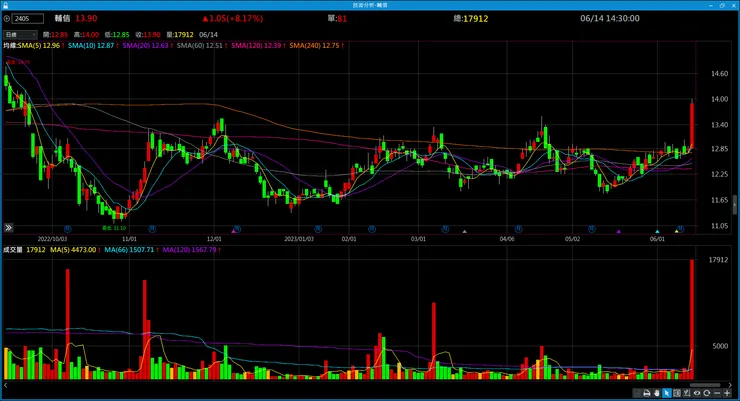The image size is (740, 401).
Task: Toggle the eye visibility icon
Action: tap(697, 393)
